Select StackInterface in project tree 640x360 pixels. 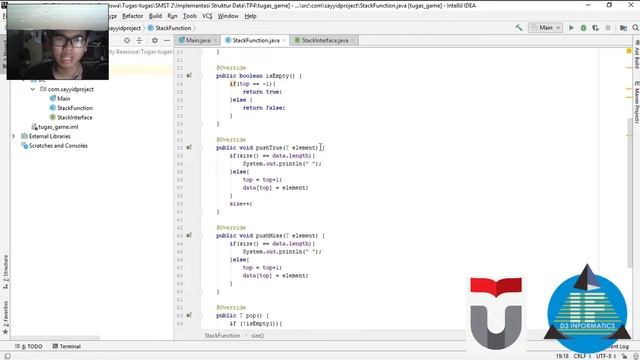71,117
